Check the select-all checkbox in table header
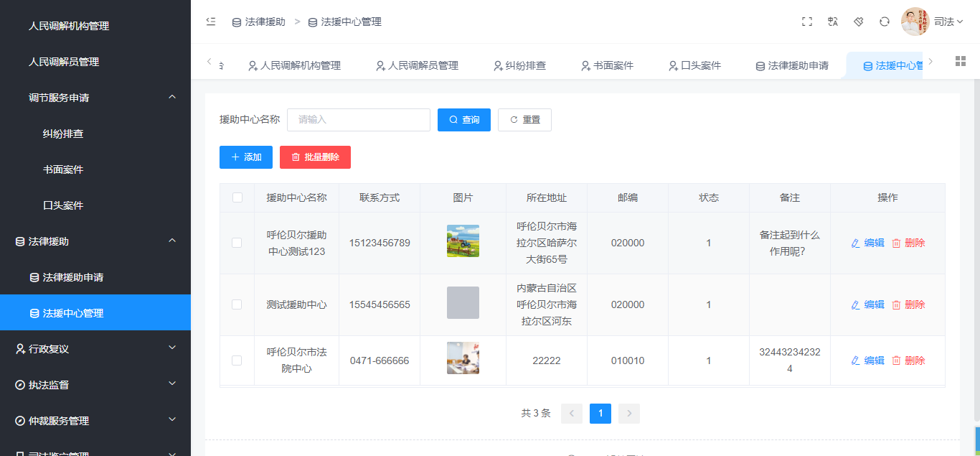This screenshot has width=980, height=456. (237, 197)
